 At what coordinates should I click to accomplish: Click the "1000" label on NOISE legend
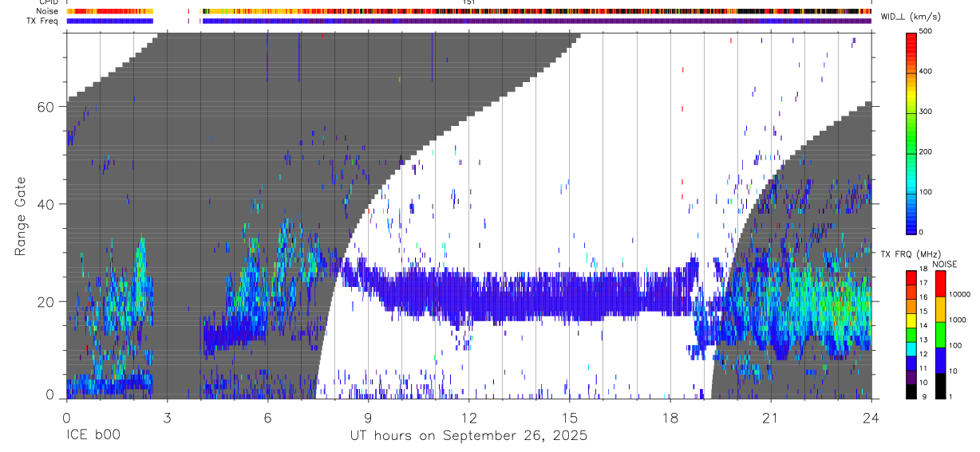click(958, 319)
